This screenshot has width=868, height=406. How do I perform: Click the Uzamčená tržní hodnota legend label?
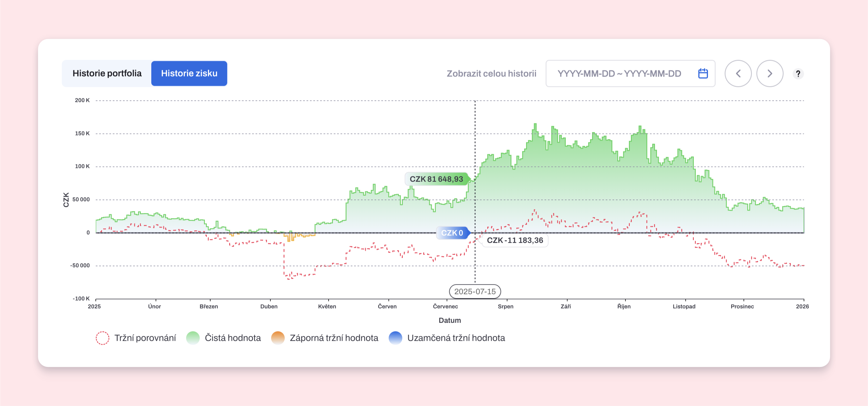pos(456,338)
